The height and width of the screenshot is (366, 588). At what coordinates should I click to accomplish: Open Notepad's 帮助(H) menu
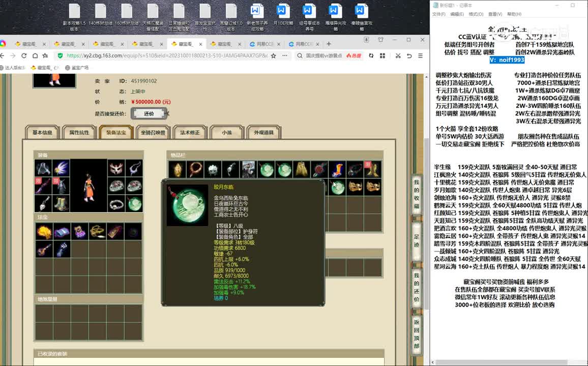(x=514, y=14)
